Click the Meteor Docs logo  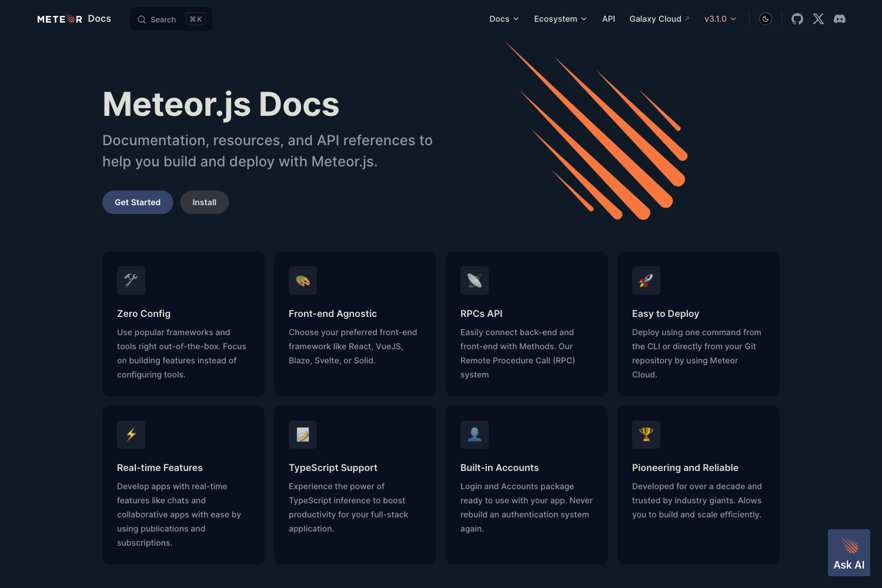74,19
